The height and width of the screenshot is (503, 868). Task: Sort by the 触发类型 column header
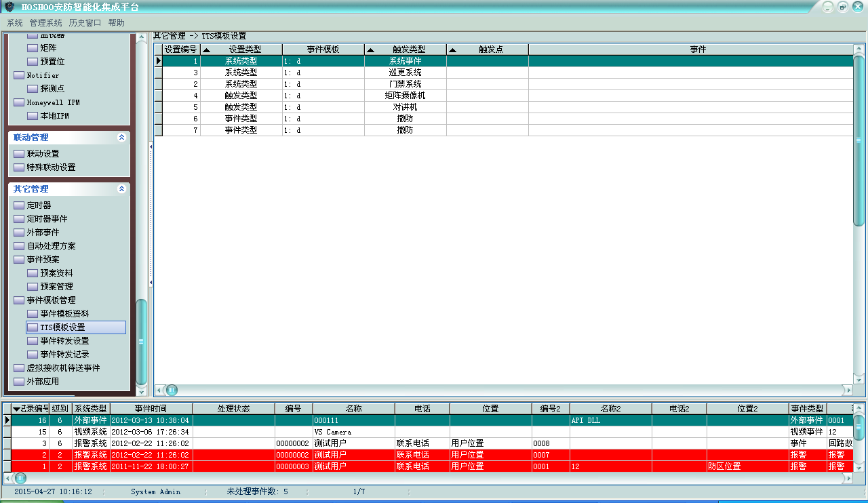[x=409, y=49]
